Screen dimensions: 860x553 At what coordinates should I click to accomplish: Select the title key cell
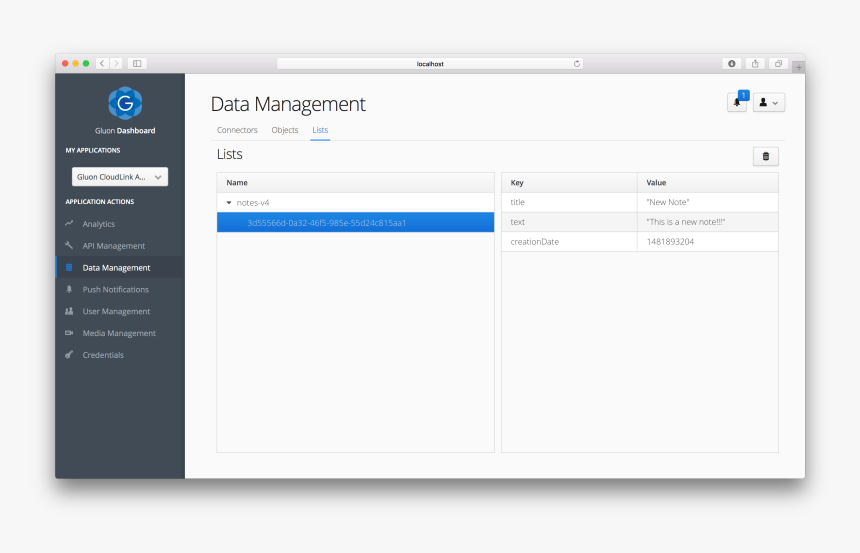tap(569, 202)
